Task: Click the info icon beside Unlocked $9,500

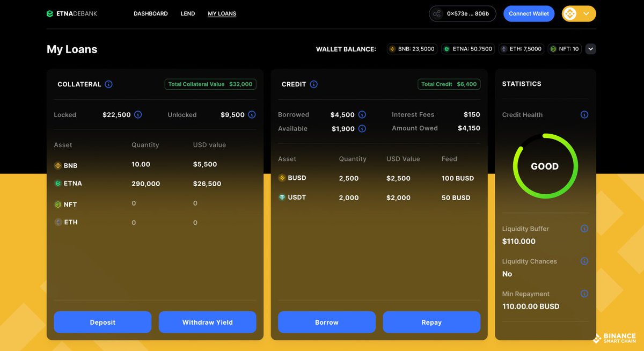Action: click(x=252, y=115)
